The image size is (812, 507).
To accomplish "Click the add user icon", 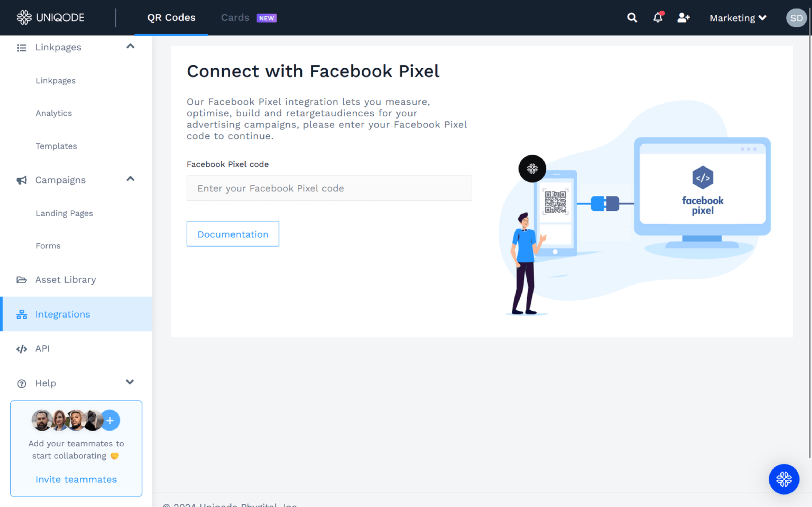I will (683, 18).
